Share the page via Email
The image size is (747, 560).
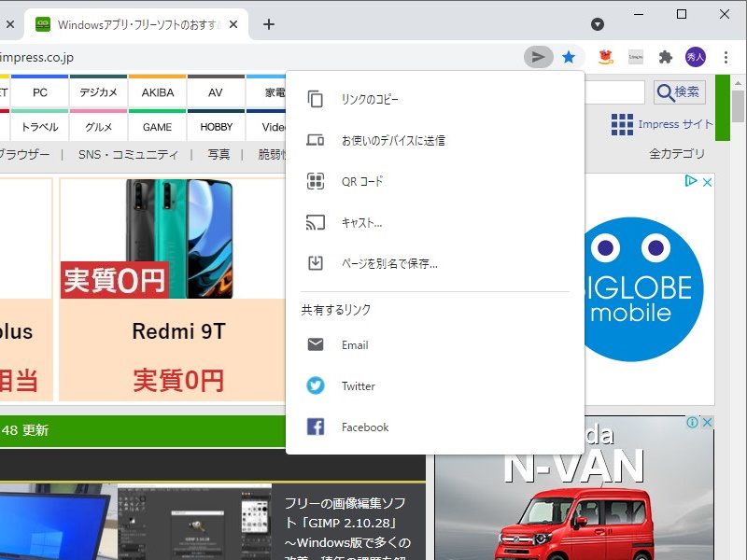point(356,344)
